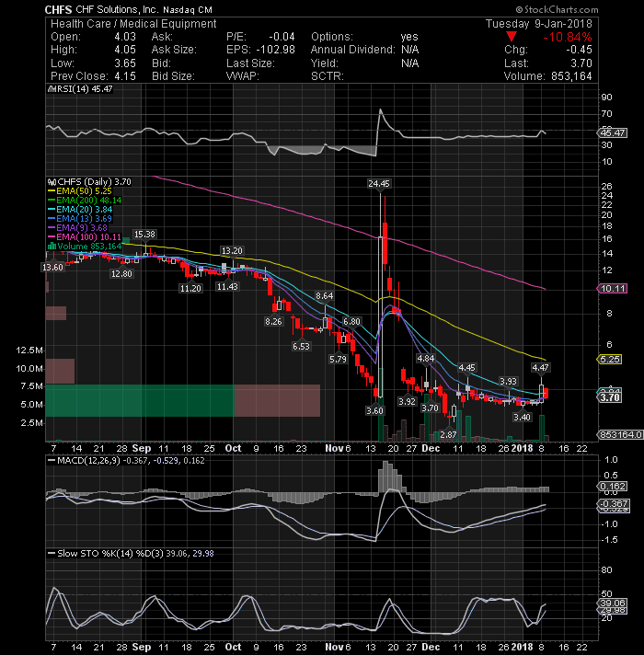Viewport: 644px width, 655px height.
Task: Click the 15.38 price label
Action: point(144,235)
